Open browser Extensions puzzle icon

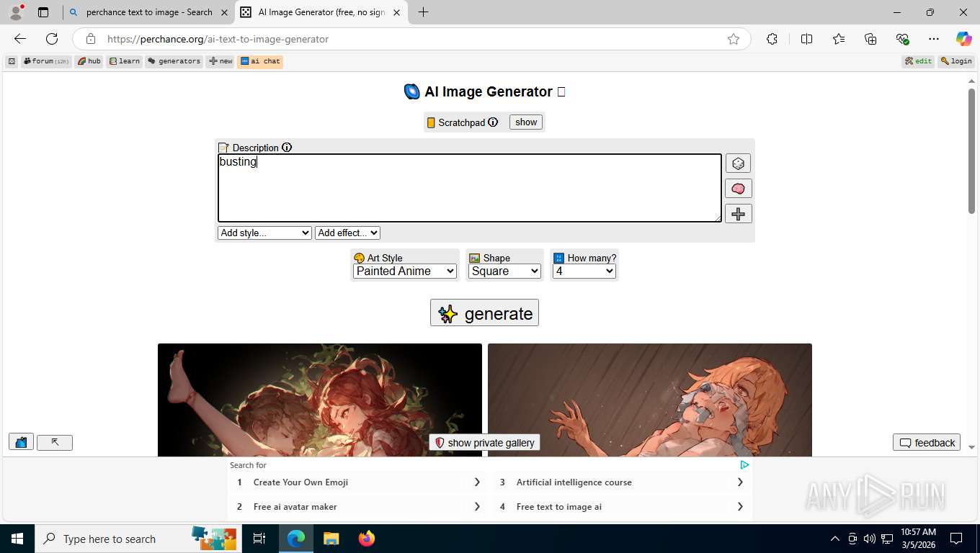(x=772, y=39)
